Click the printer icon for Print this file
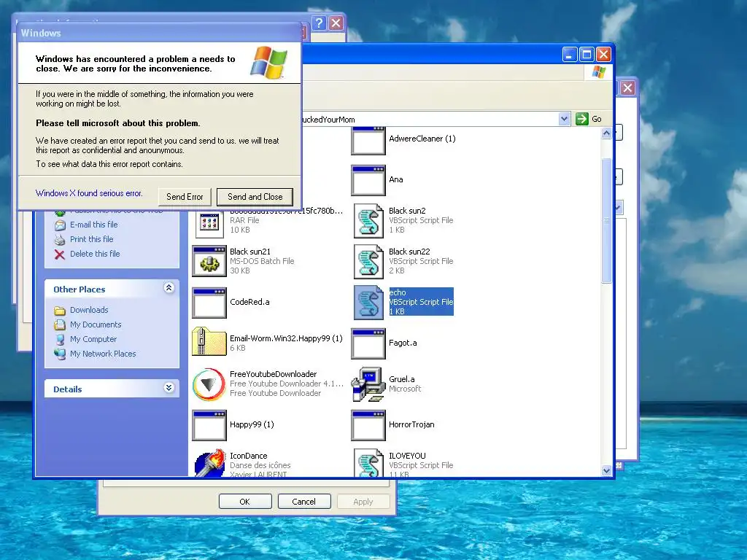 coord(60,239)
